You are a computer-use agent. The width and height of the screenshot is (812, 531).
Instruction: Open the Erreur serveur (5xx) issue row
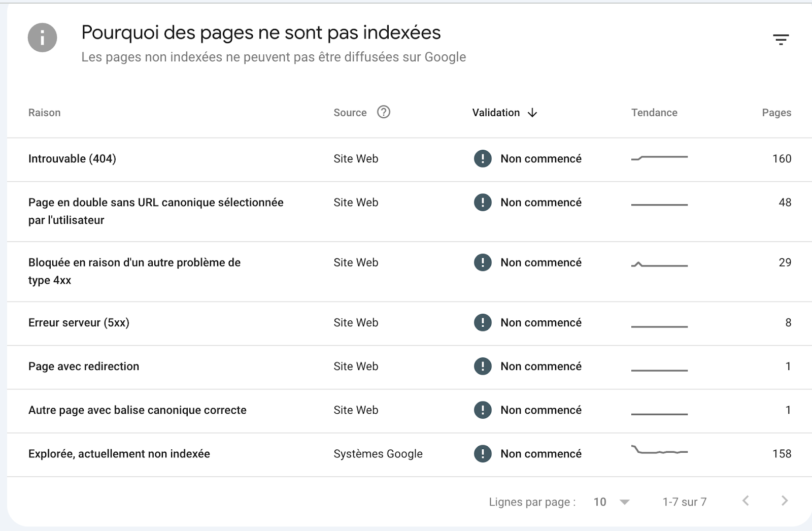80,322
